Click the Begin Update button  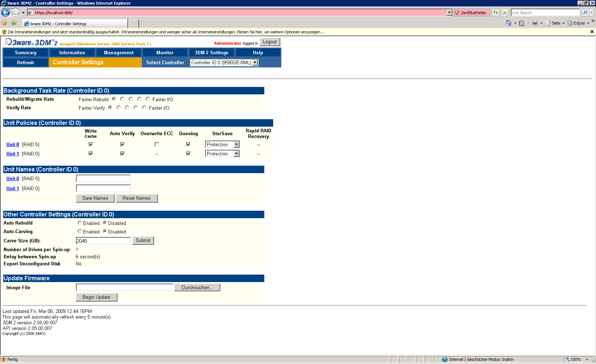[96, 297]
